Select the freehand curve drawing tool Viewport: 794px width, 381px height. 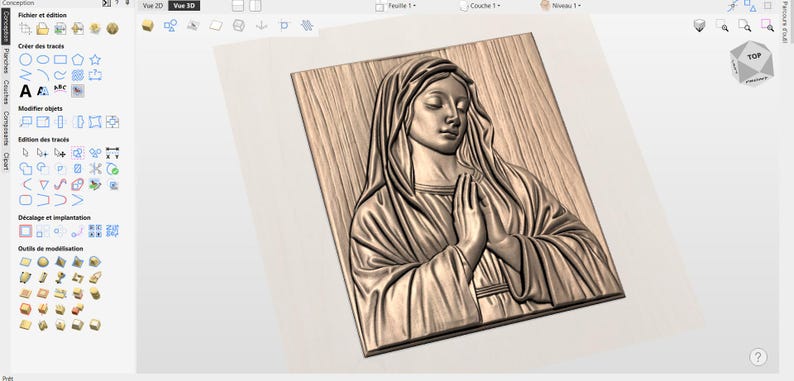click(x=60, y=75)
